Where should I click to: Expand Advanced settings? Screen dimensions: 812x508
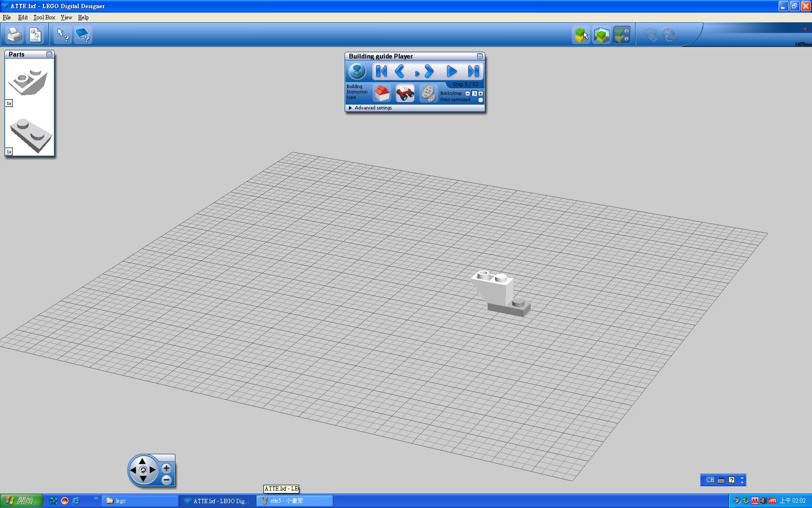click(x=370, y=108)
